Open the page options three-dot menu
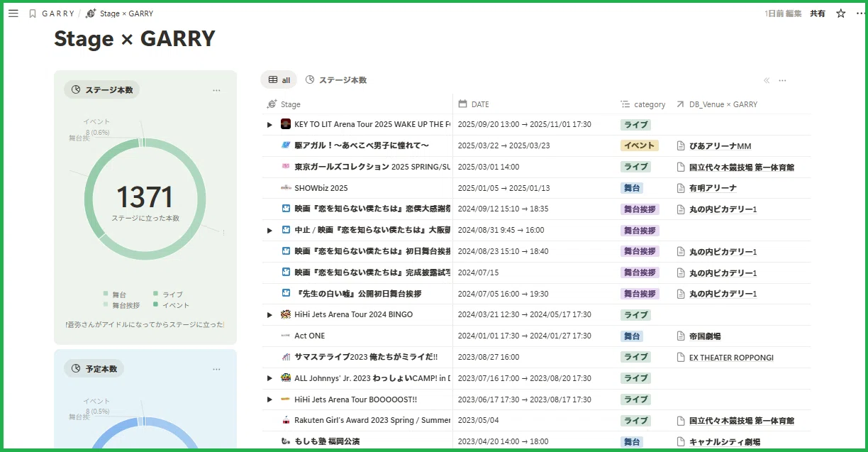 860,13
